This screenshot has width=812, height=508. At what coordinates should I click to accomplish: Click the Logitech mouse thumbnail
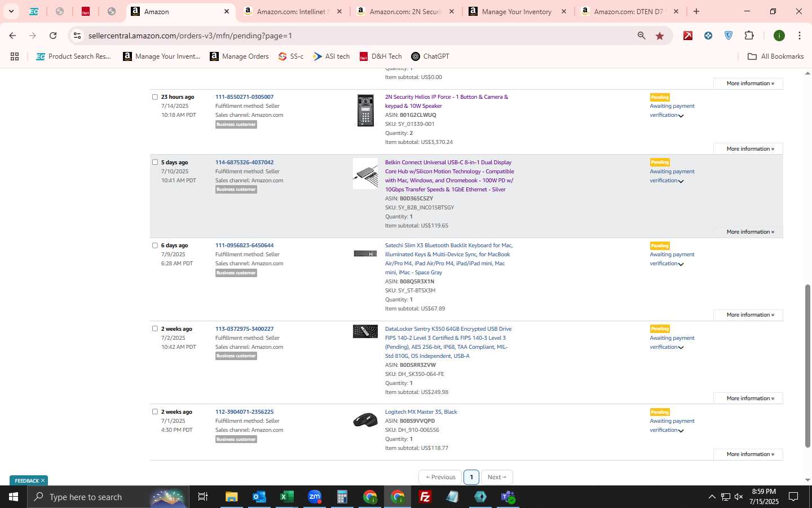[x=365, y=421]
